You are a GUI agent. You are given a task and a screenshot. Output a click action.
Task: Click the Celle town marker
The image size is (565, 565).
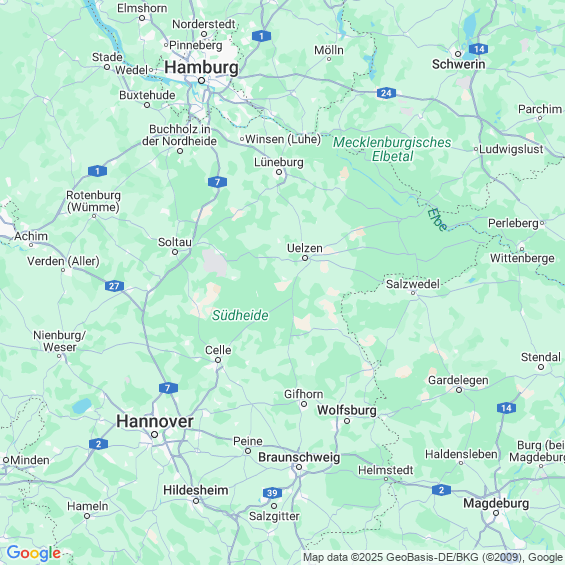tap(218, 360)
